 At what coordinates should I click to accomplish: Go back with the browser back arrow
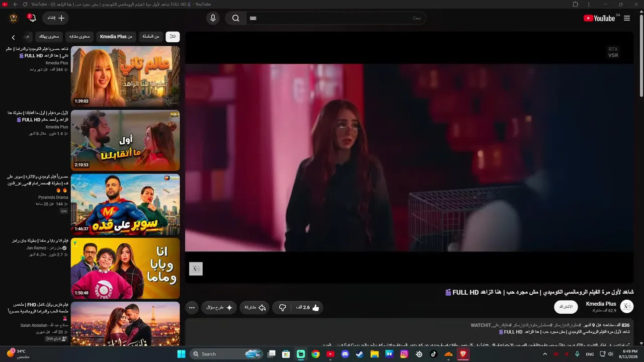[x=15, y=4]
